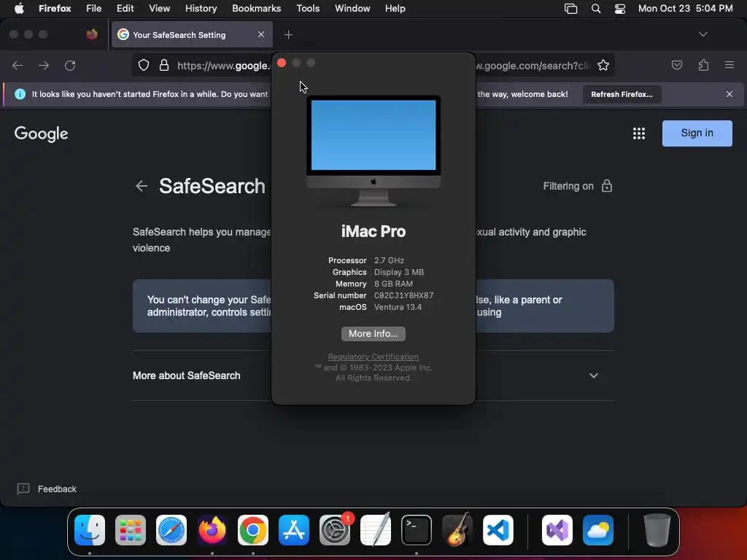Click the info icon in notification bar
Screen dimensions: 747x560
pyautogui.click(x=20, y=94)
